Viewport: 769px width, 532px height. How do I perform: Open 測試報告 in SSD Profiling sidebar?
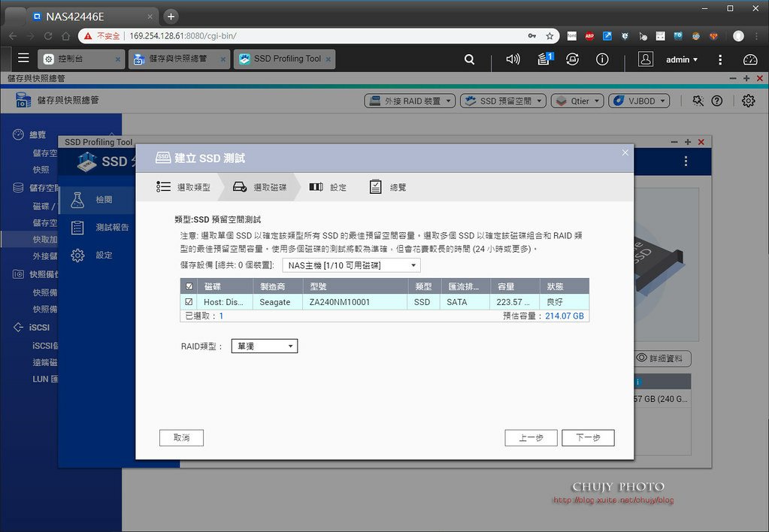112,228
